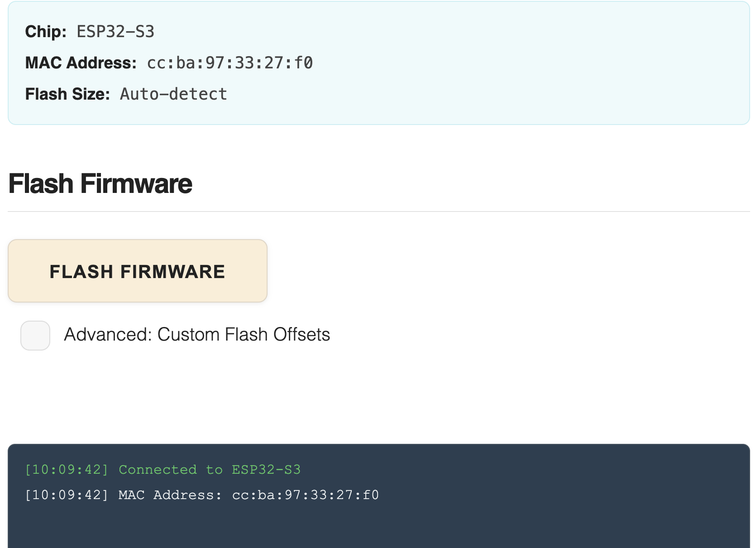Click the empty right side of the device info panel
This screenshot has width=756, height=548.
click(543, 63)
